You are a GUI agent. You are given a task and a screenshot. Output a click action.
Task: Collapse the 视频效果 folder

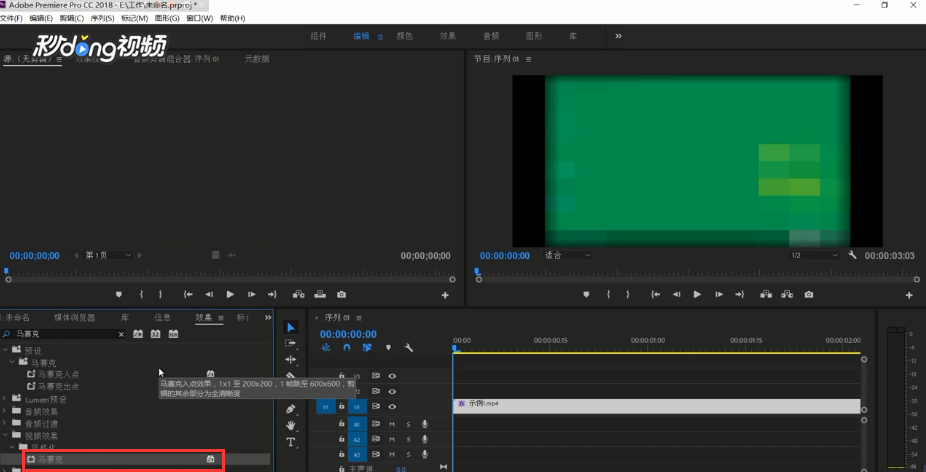tap(5, 435)
